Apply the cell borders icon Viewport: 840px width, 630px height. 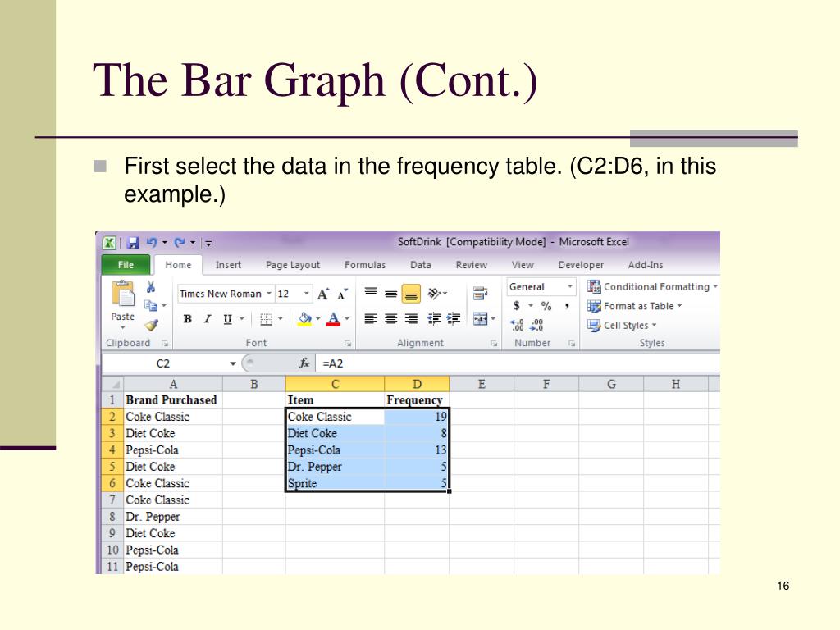267,319
